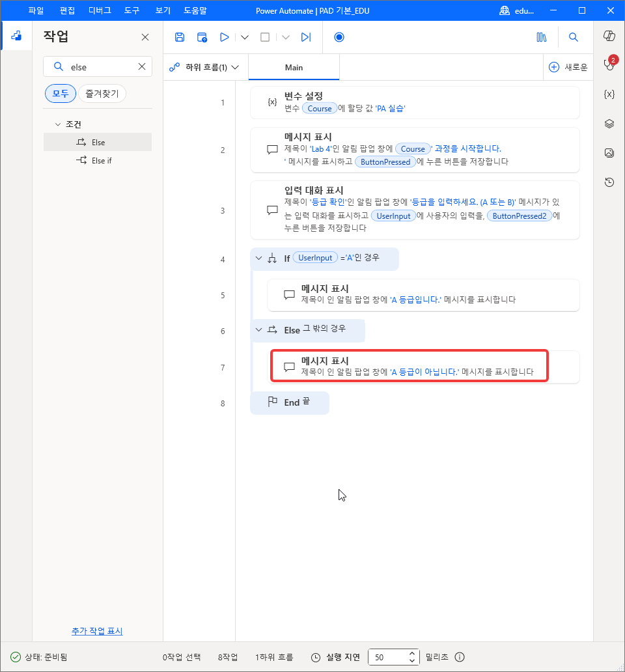Select the End 끝 action
The image size is (625, 672).
coord(290,402)
